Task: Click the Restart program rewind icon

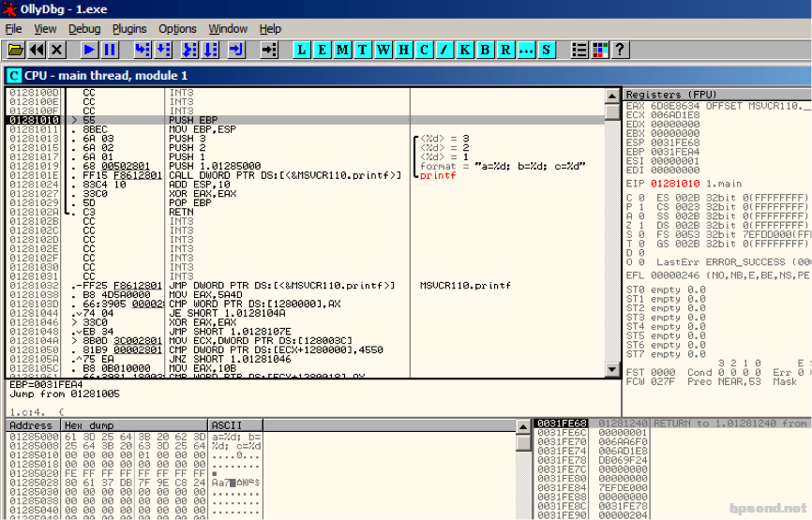Action: 37,51
